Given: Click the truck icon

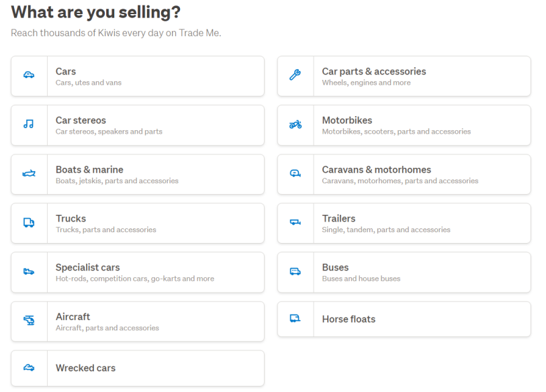Looking at the screenshot, I should coord(29,223).
